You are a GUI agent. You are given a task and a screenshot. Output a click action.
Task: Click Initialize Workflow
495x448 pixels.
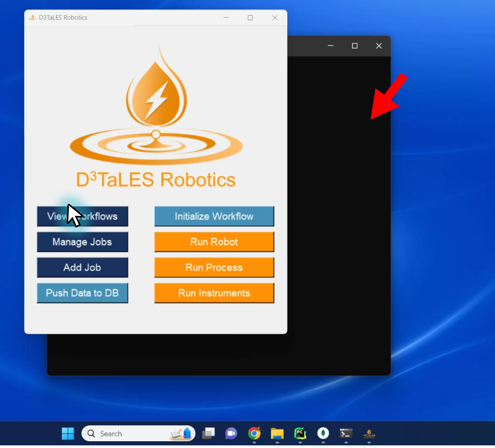coord(214,216)
